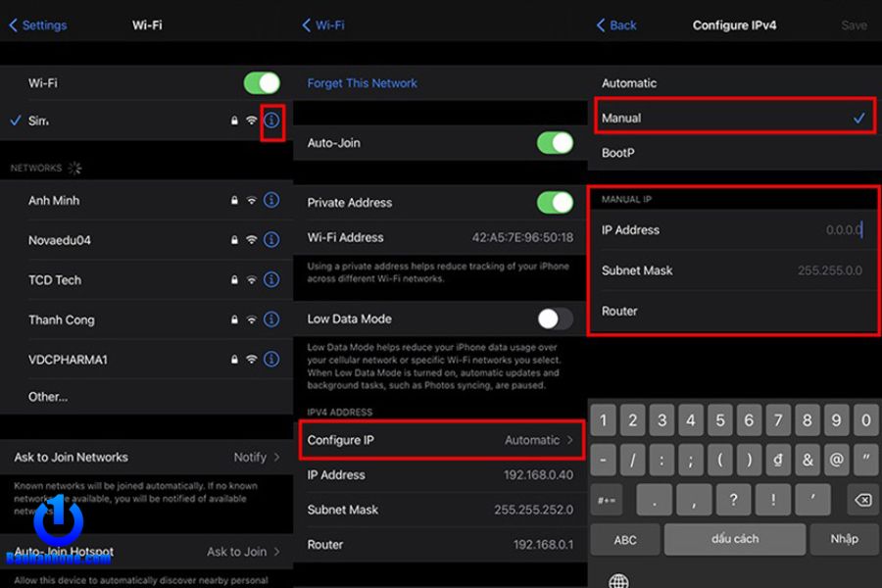
Task: Toggle the Private Address switch
Action: 555,203
